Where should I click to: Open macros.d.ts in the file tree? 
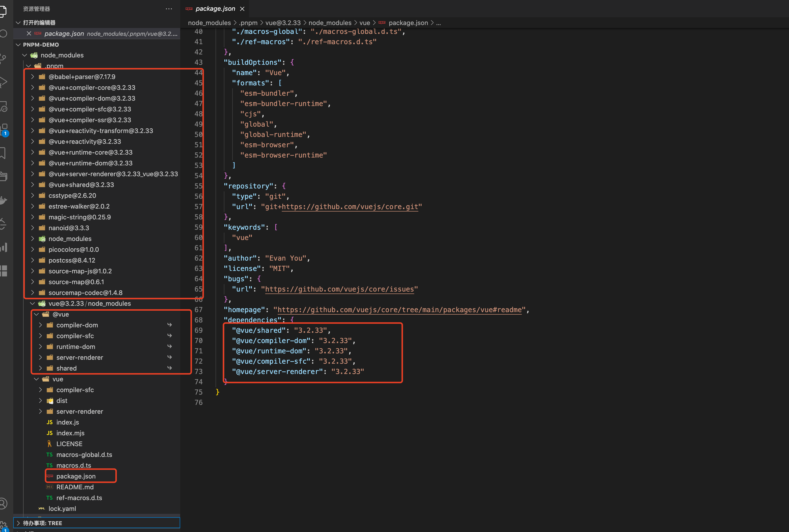tap(74, 465)
